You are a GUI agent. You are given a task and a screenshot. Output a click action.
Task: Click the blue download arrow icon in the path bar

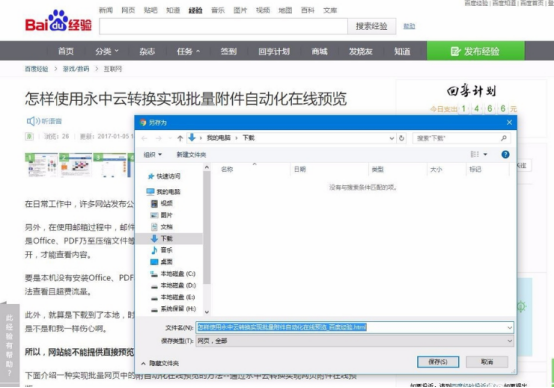pyautogui.click(x=192, y=138)
